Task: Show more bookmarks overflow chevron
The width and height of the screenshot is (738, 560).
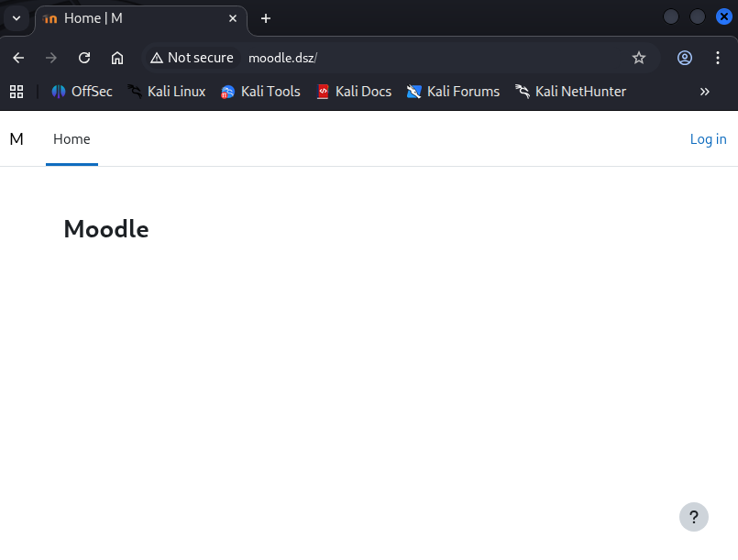Action: (705, 92)
